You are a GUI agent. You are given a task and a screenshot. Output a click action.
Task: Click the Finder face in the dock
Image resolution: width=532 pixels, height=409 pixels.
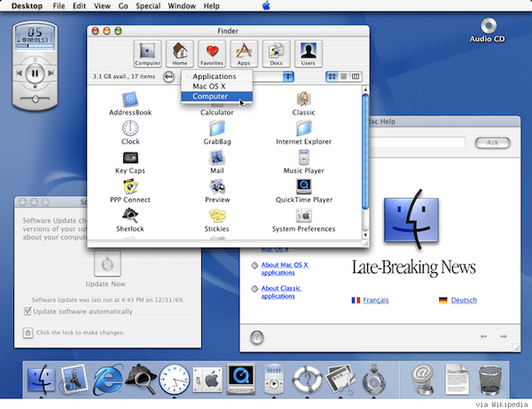[x=41, y=379]
